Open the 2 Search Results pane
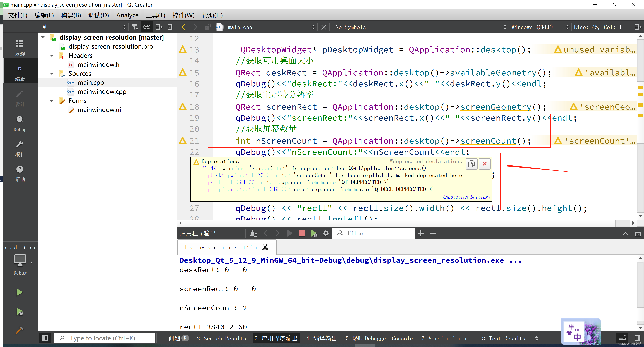Image resolution: width=644 pixels, height=347 pixels. pos(221,338)
